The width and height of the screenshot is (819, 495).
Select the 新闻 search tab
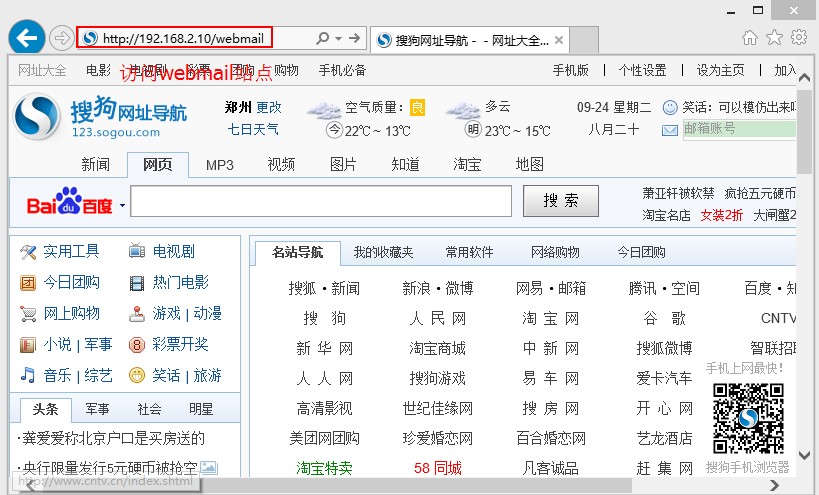96,165
